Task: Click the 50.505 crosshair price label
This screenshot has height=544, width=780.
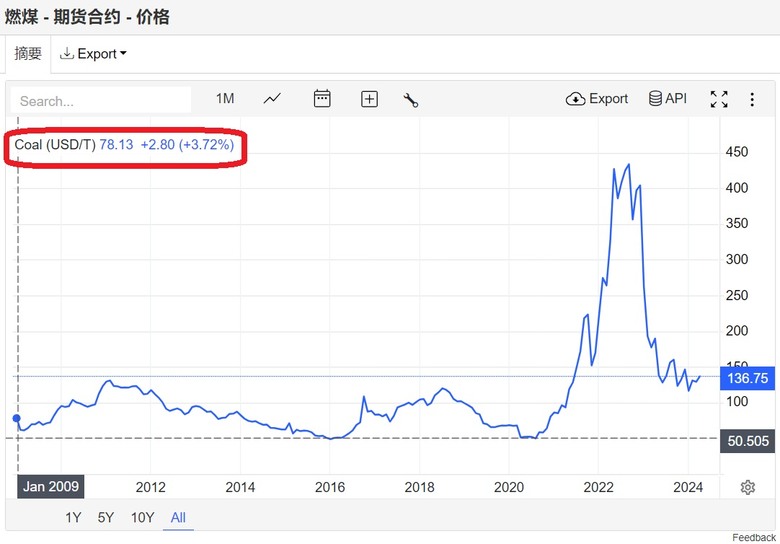Action: click(x=747, y=441)
